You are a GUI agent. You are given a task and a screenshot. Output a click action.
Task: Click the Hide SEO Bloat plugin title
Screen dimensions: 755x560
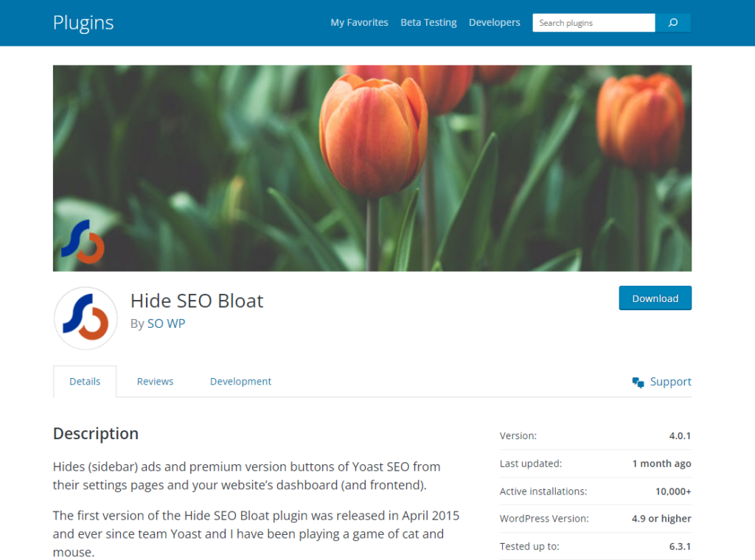[x=197, y=301]
